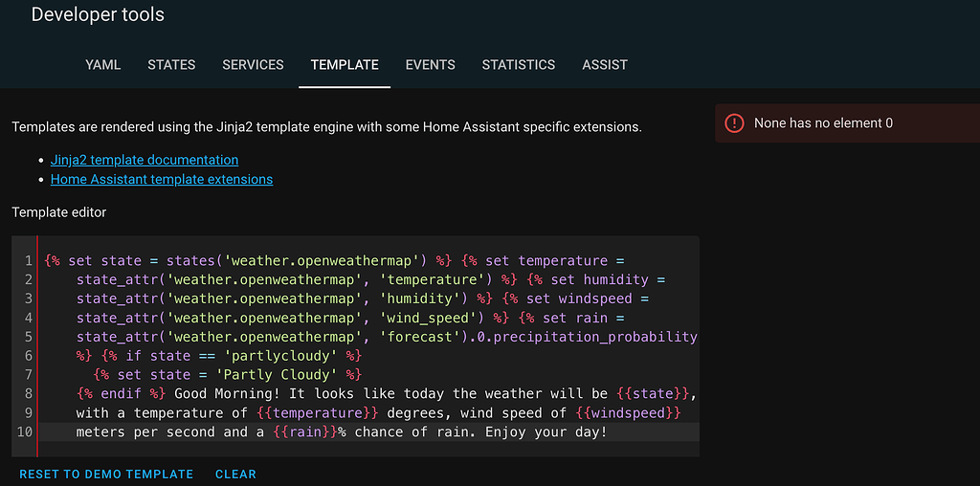Click line number 1 in editor gutter
The image size is (980, 486).
[29, 260]
